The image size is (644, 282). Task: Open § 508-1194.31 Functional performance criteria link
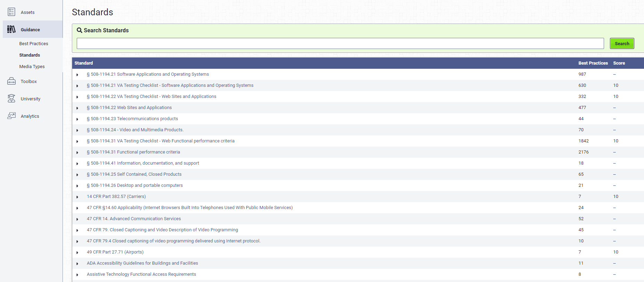pyautogui.click(x=133, y=152)
